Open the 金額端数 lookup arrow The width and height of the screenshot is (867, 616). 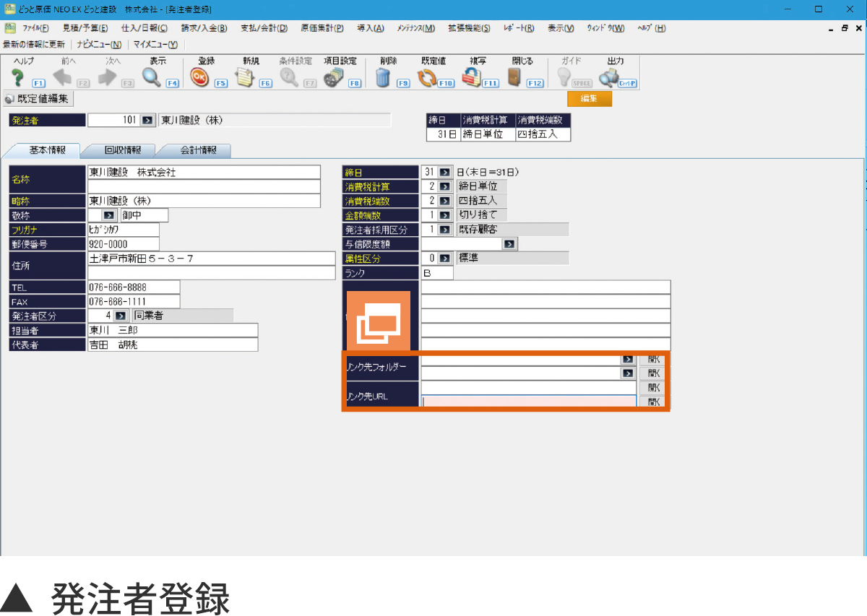click(x=445, y=215)
